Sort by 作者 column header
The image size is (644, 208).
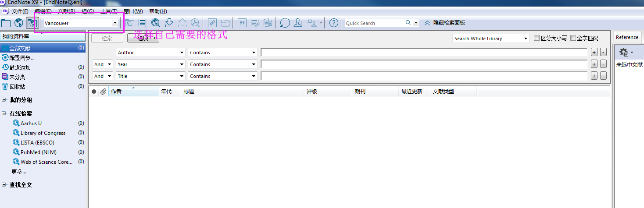tap(133, 92)
